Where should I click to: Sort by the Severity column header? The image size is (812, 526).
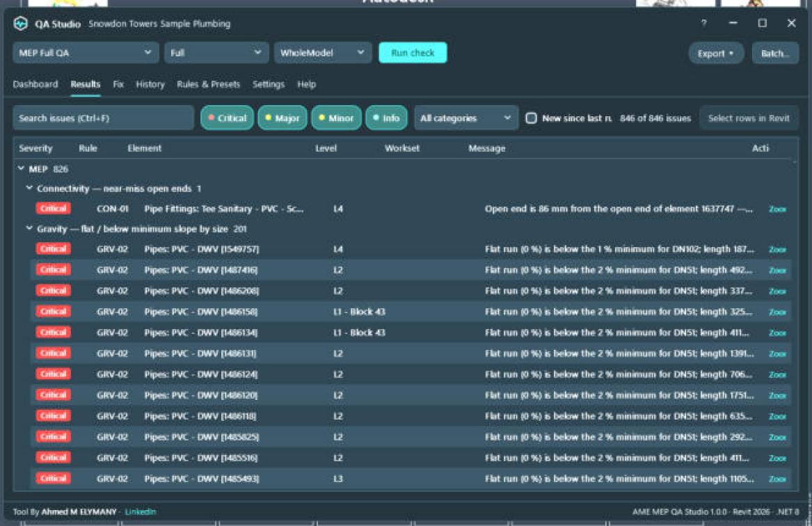coord(35,148)
